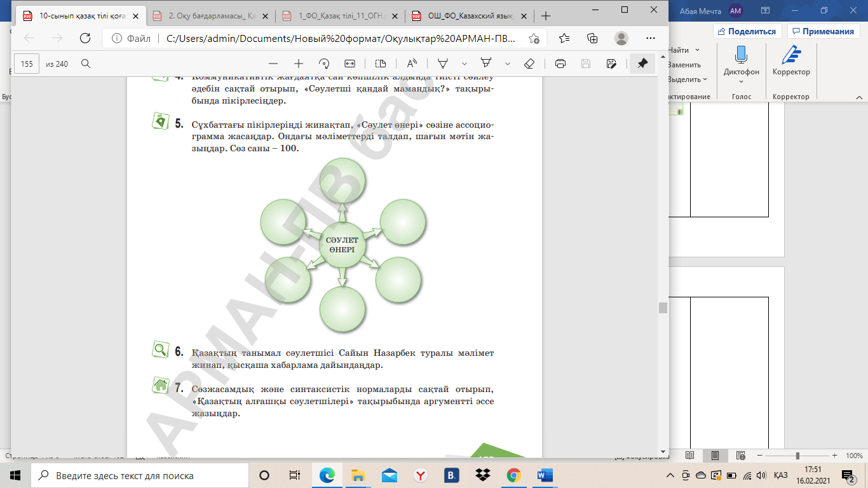Viewport: 868px width, 488px height.
Task: Open Mail app from the taskbar
Action: tap(389, 475)
